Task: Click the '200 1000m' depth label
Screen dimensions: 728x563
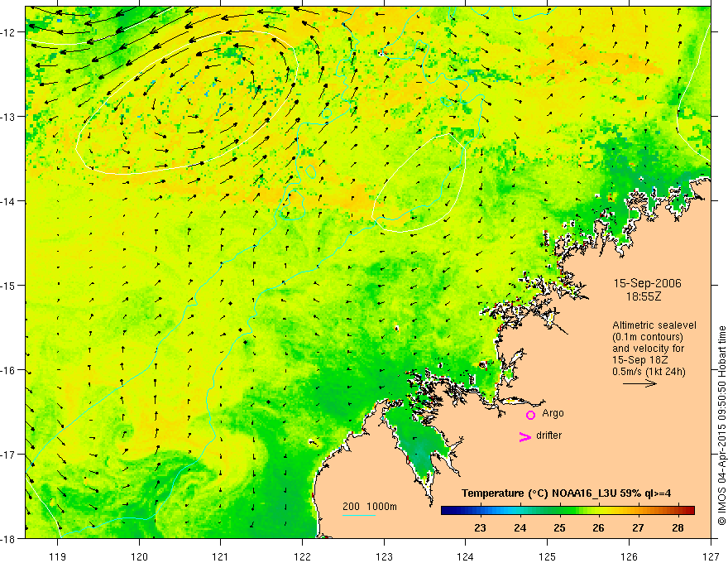Action: 370,507
